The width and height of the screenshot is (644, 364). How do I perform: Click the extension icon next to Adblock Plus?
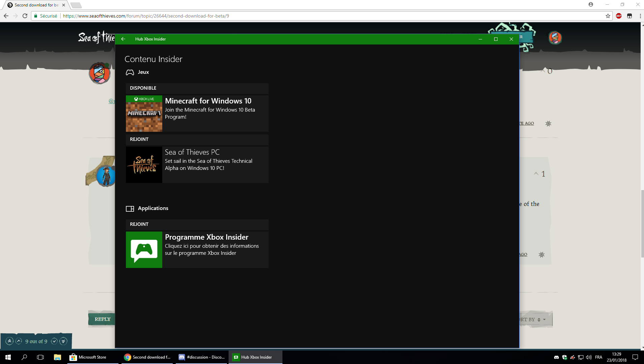(x=630, y=16)
